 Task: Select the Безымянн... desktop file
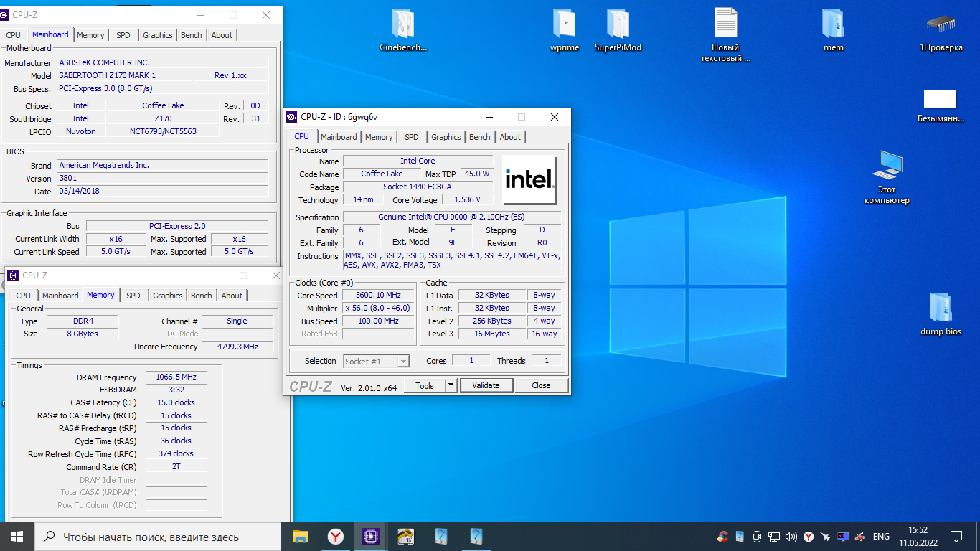tap(941, 106)
